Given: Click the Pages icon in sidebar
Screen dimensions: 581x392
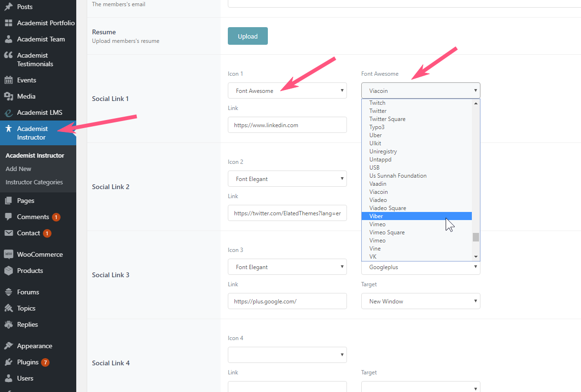Looking at the screenshot, I should [x=9, y=201].
